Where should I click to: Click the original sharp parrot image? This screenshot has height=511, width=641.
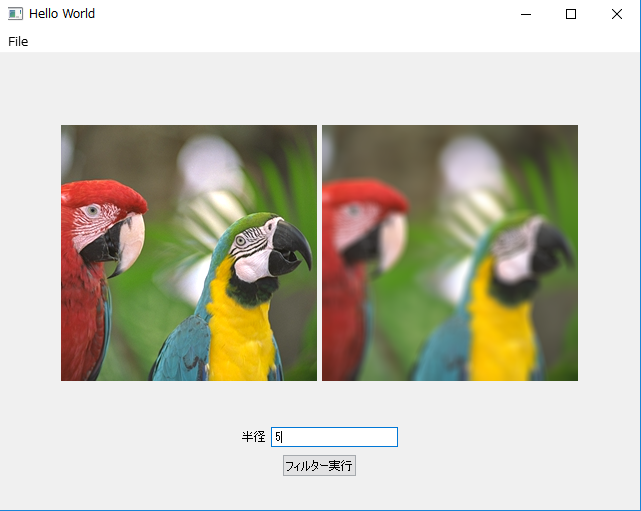189,253
